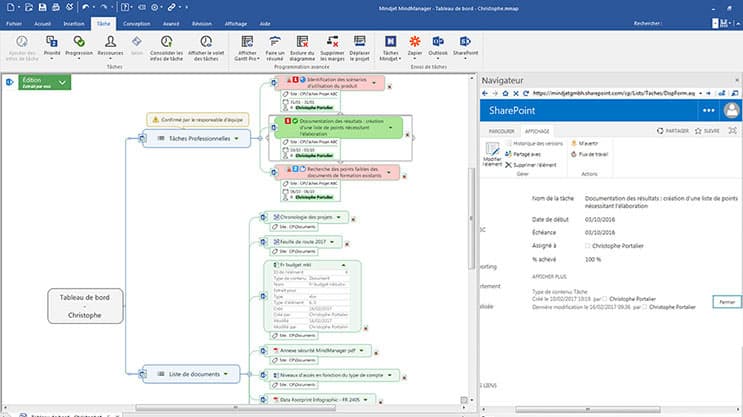Image resolution: width=743 pixels, height=417 pixels.
Task: Open the Ressources assignment tool
Action: (x=110, y=47)
